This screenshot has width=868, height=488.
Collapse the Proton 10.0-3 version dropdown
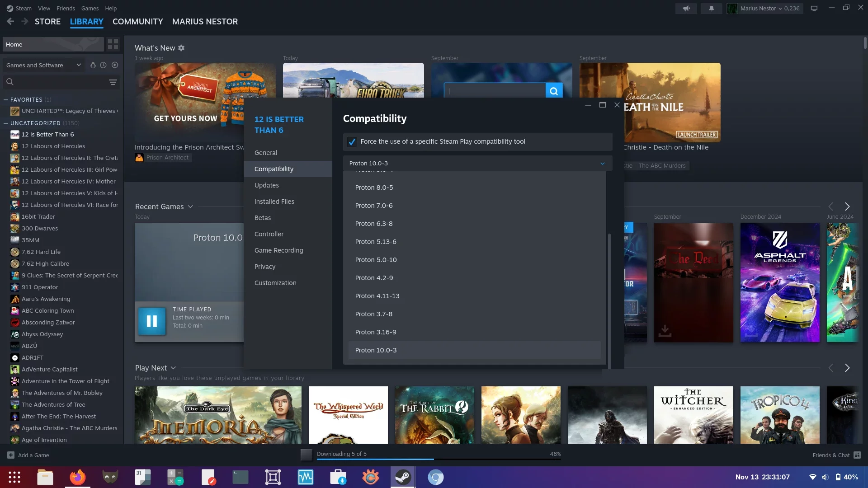602,164
